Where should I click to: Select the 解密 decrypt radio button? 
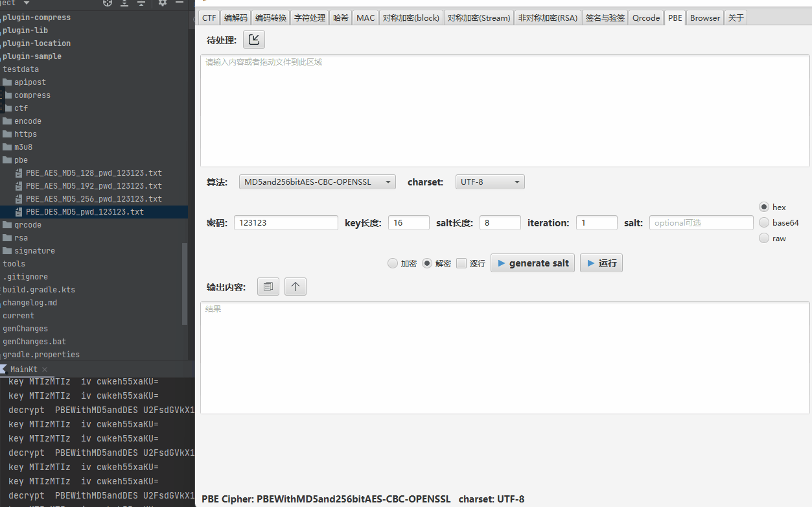click(427, 263)
